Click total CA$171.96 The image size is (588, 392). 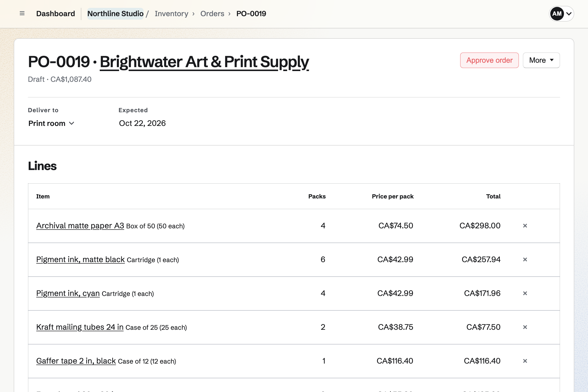(x=482, y=293)
